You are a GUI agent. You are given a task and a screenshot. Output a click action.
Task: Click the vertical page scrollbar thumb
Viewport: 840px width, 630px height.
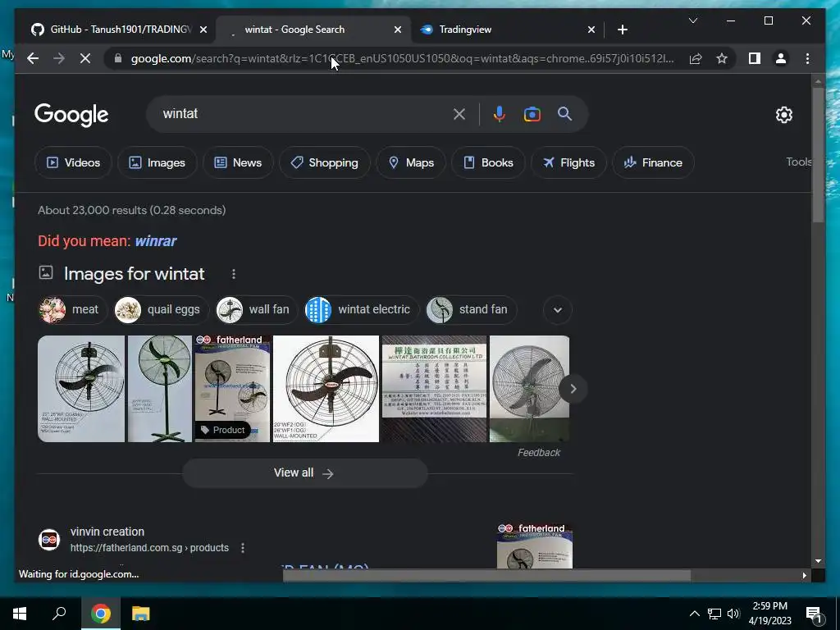pyautogui.click(x=818, y=155)
